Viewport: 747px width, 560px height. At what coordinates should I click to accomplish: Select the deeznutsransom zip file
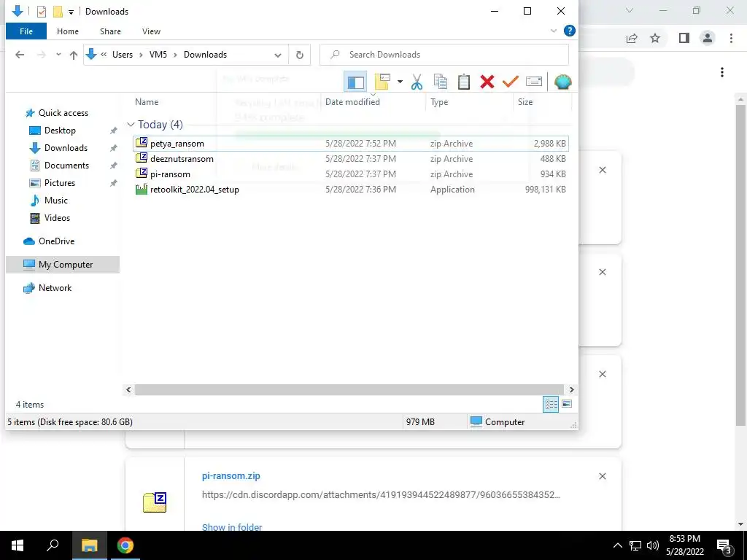pyautogui.click(x=351, y=158)
